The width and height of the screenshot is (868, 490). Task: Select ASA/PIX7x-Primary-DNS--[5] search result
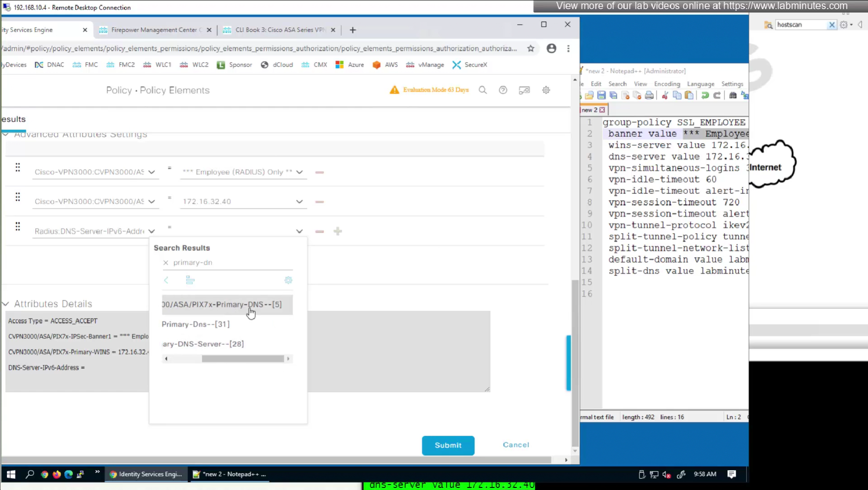click(x=222, y=304)
